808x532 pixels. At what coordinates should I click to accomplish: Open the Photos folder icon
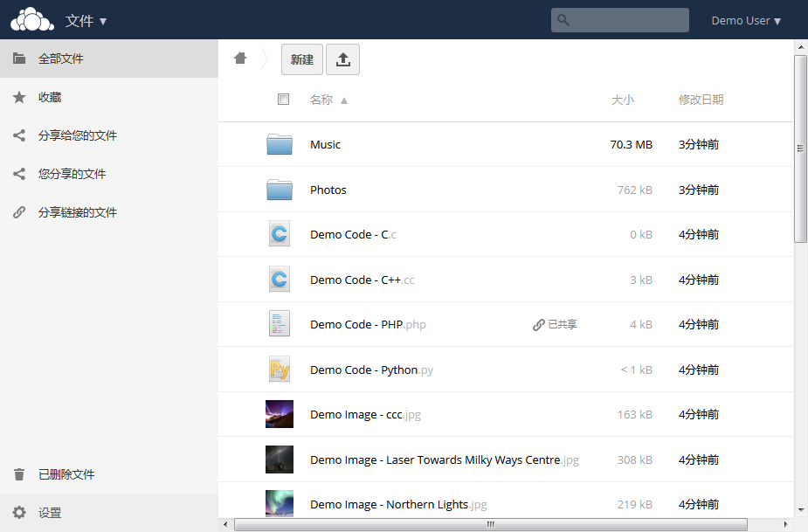pyautogui.click(x=280, y=190)
